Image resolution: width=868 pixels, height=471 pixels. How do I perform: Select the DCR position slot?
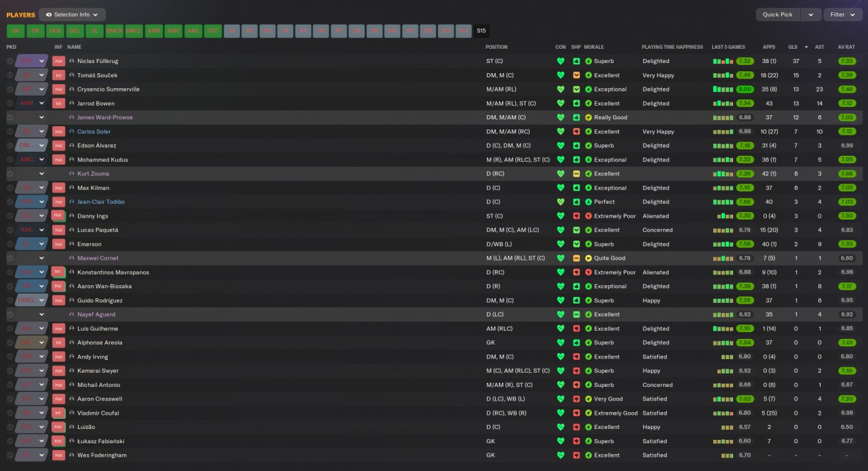(55, 30)
